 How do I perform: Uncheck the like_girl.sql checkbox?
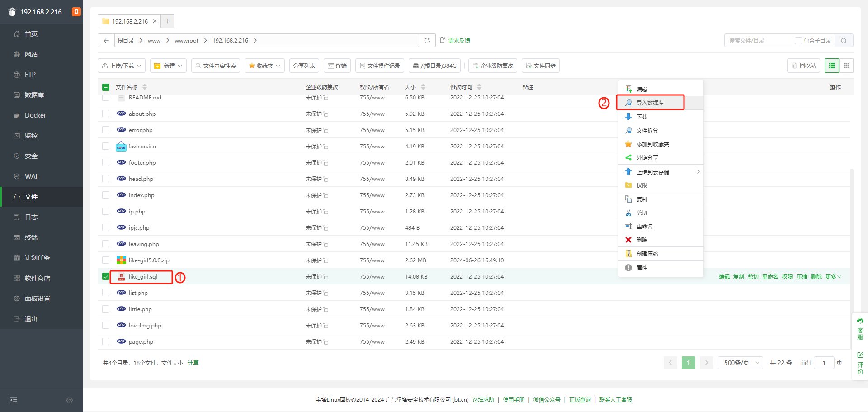[x=106, y=276]
